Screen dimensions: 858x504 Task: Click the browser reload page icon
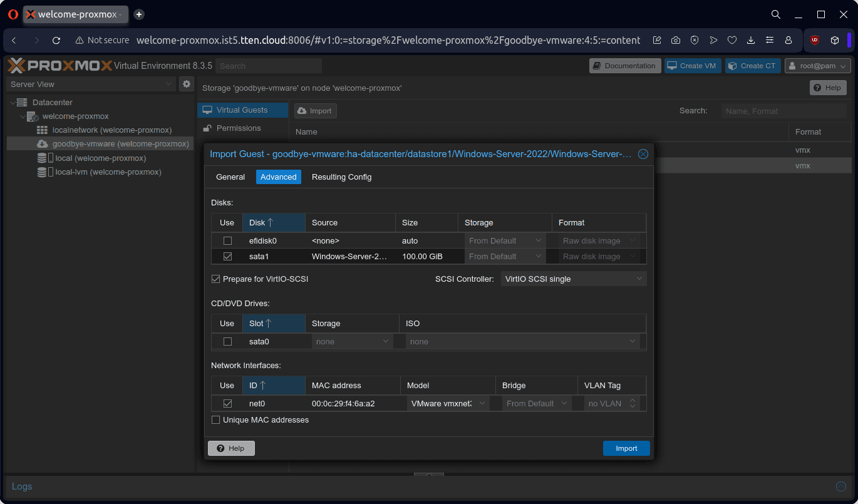coord(56,40)
